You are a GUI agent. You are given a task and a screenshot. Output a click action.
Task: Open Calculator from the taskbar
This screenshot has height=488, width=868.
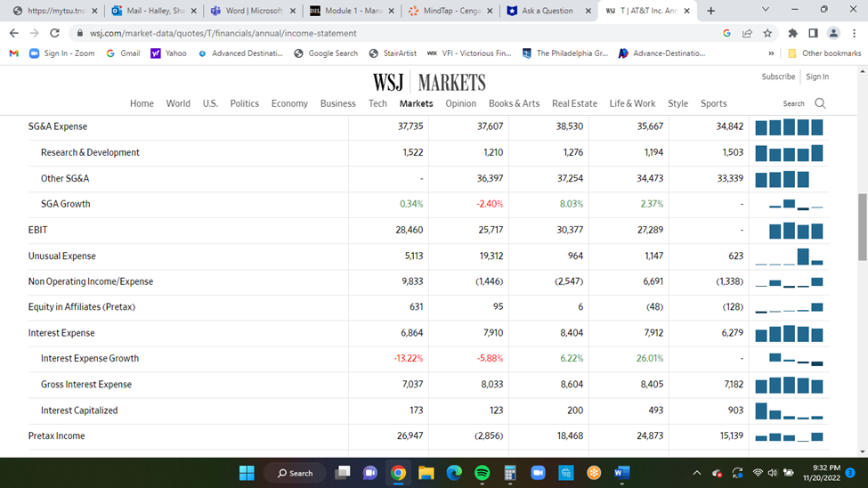click(510, 473)
